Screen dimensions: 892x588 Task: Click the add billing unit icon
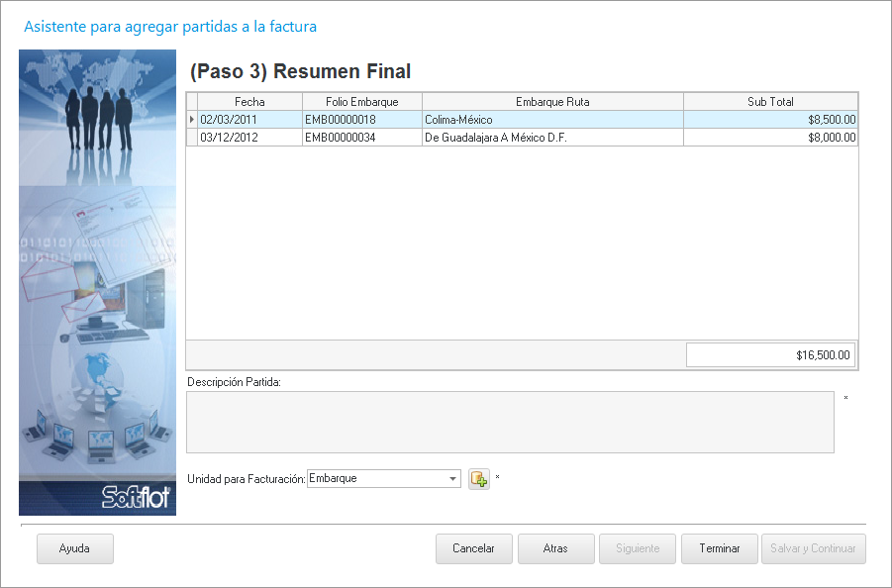[479, 479]
